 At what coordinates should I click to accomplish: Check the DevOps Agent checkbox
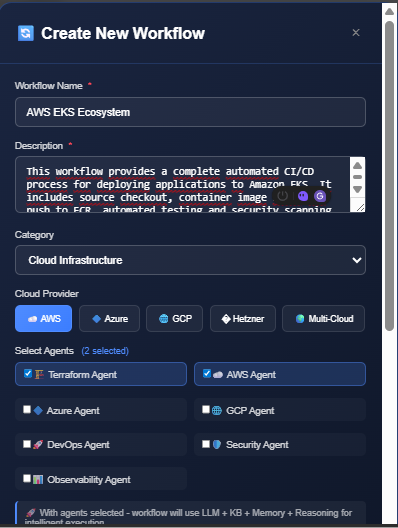click(x=27, y=444)
